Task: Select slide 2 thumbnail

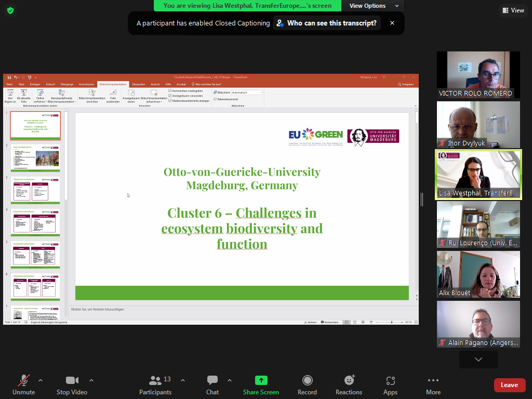Action: (35, 158)
